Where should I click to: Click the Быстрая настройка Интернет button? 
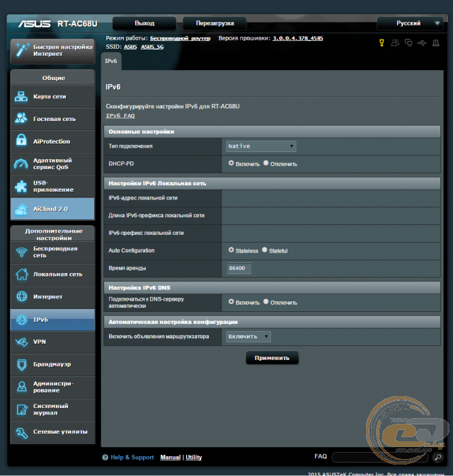[x=52, y=50]
